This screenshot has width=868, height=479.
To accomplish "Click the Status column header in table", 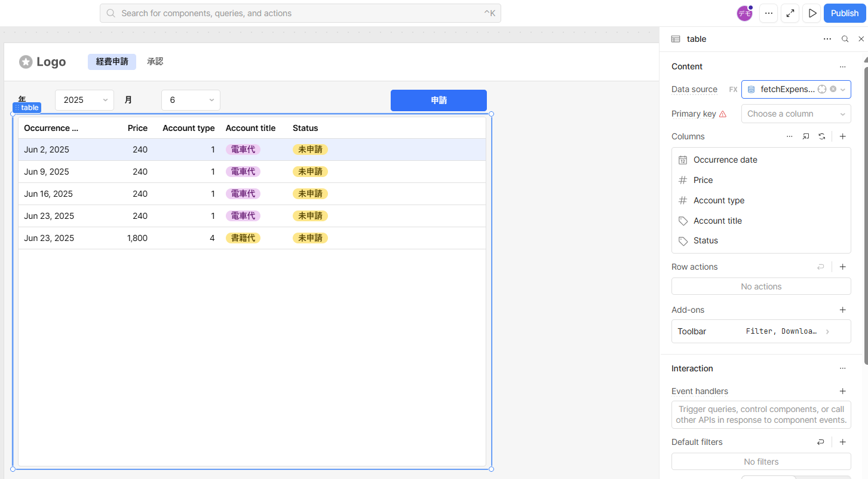I will point(305,128).
